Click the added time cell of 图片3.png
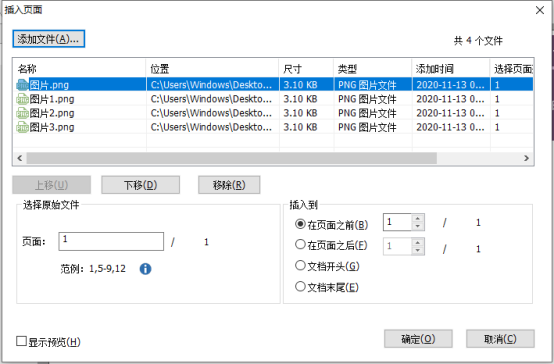 (x=451, y=127)
